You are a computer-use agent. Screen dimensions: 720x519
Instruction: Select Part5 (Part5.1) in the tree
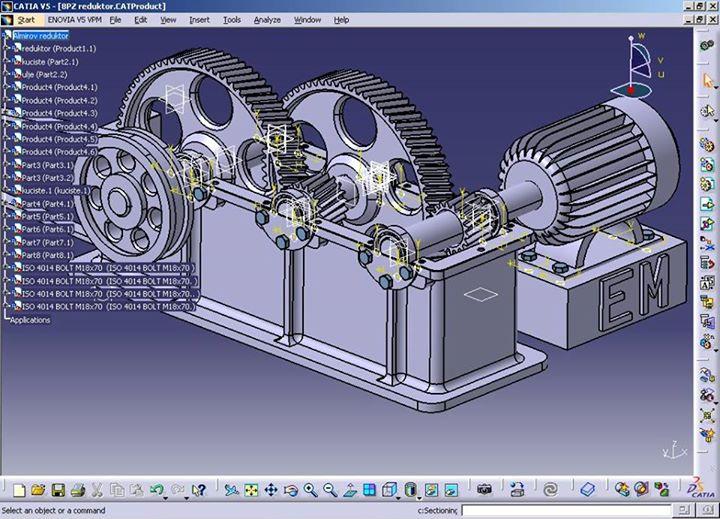click(47, 216)
